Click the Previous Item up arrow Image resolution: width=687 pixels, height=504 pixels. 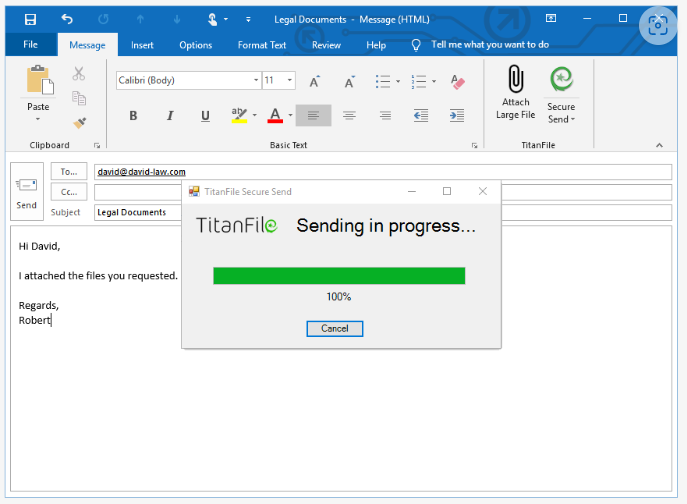(140, 19)
